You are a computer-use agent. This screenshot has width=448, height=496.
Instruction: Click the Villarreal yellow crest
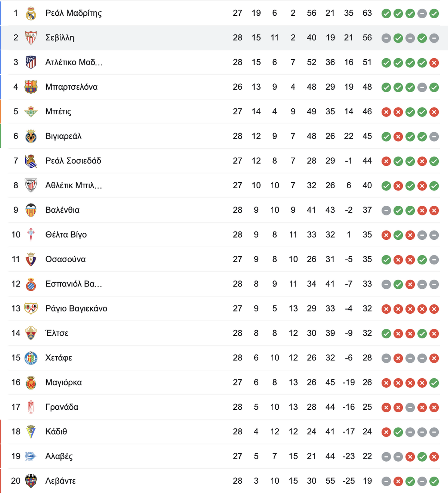[31, 136]
